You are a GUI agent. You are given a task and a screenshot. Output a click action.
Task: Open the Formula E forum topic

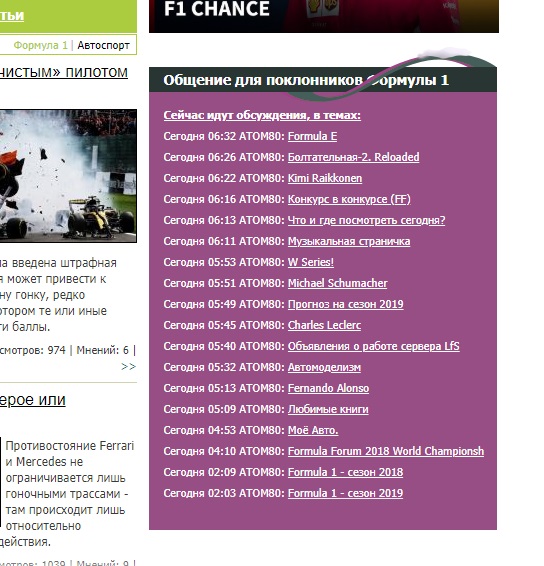pos(312,136)
